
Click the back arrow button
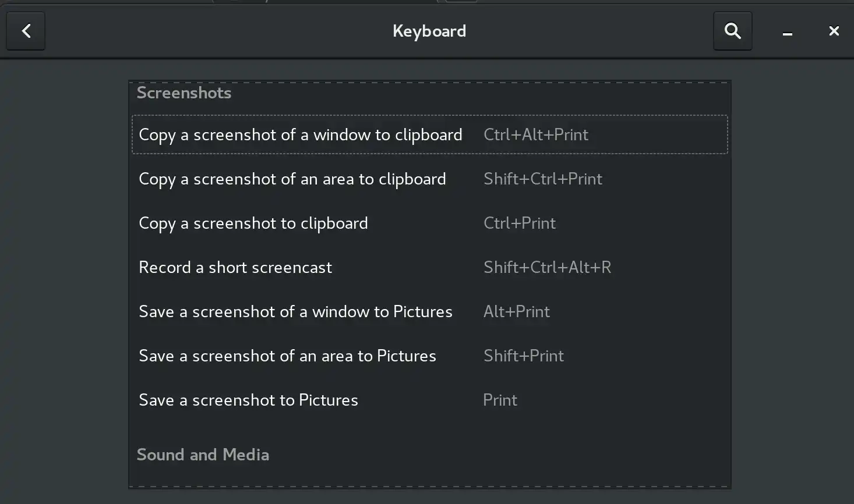pos(26,31)
